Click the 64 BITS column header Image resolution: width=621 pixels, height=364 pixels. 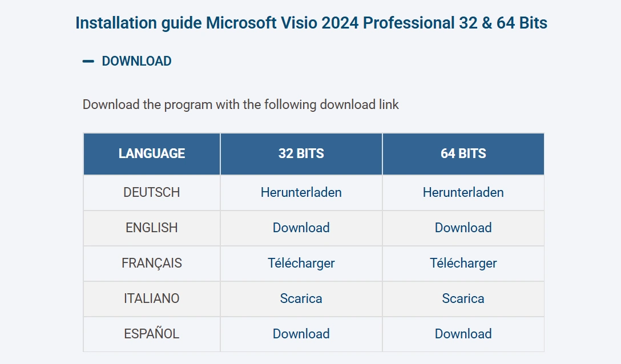[x=463, y=153]
